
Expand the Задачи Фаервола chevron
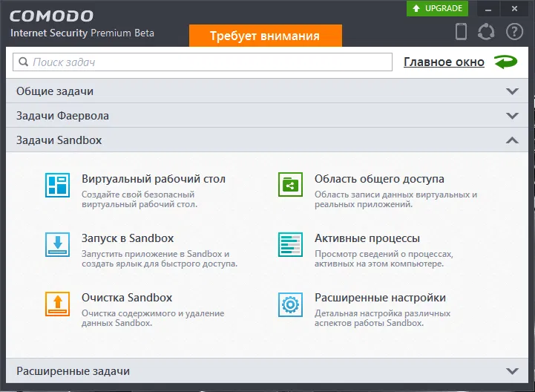click(511, 116)
